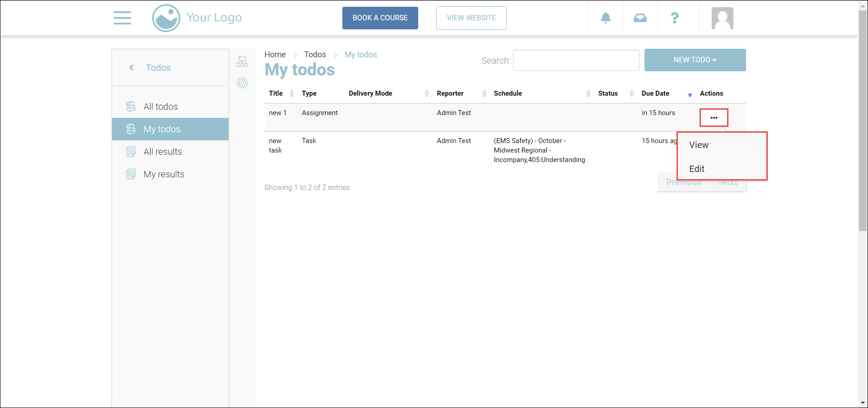The height and width of the screenshot is (408, 868).
Task: Open the user profile avatar
Action: tap(722, 19)
